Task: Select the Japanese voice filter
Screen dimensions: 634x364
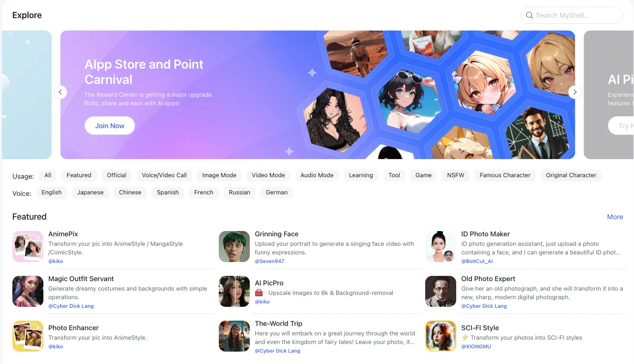Action: [x=90, y=192]
